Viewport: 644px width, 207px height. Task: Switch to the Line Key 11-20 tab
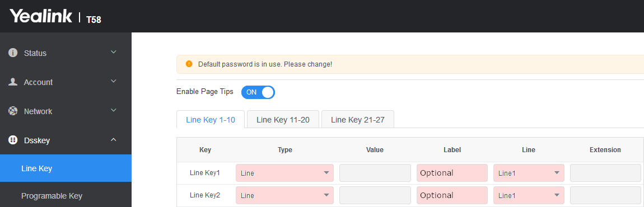click(x=283, y=120)
